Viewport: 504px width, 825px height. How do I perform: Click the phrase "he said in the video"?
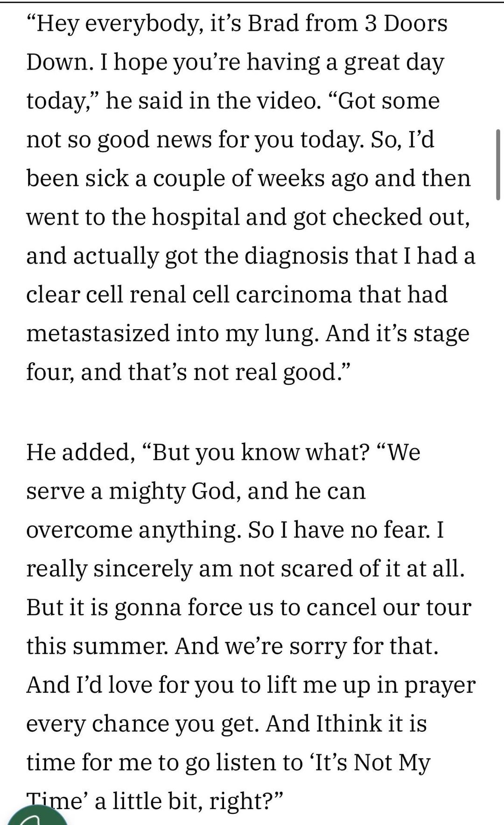(213, 101)
